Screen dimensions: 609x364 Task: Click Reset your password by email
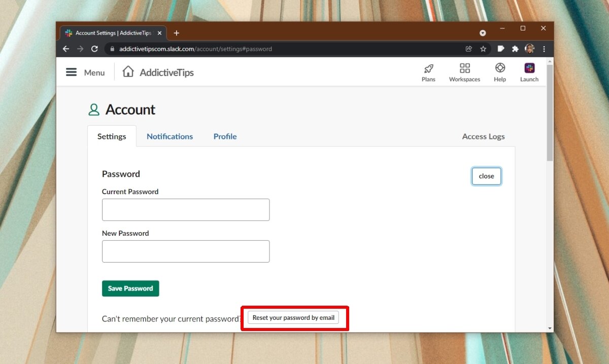[293, 318]
